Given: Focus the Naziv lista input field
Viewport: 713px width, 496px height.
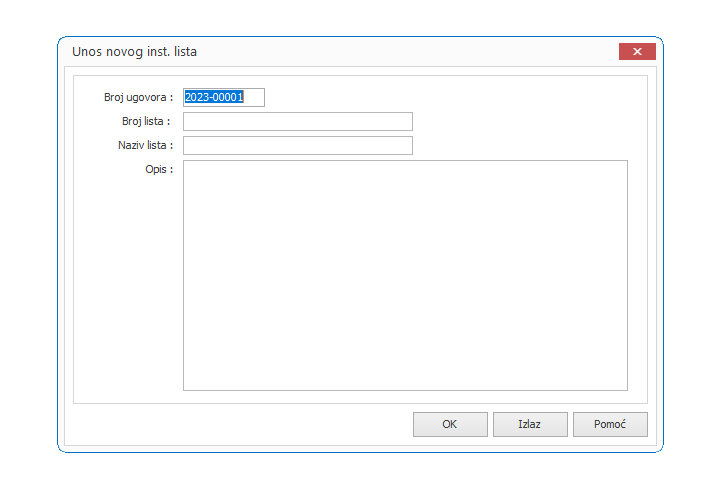Looking at the screenshot, I should tap(298, 145).
